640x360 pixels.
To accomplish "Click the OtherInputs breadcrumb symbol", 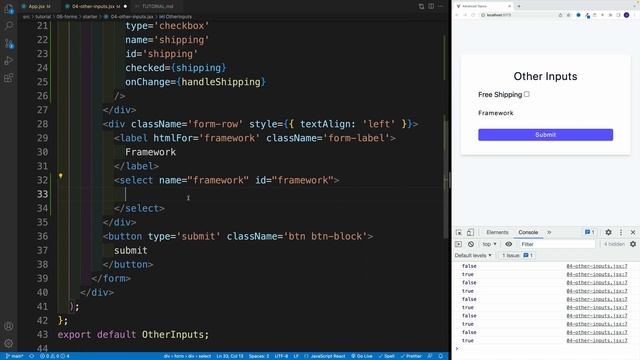I will tap(176, 17).
